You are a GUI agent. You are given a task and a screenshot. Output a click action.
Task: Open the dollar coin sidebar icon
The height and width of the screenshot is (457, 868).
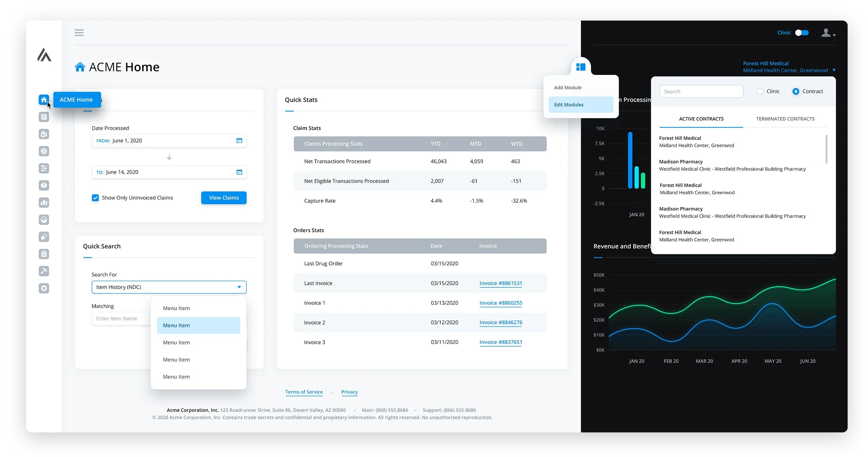44,151
